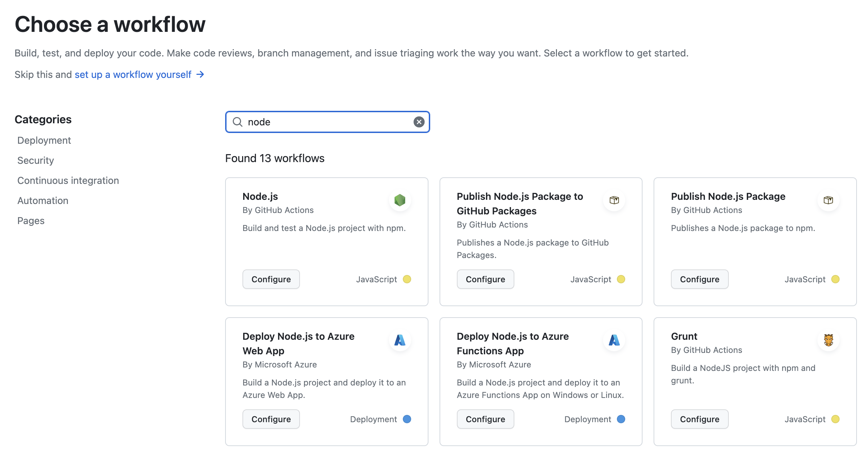Select the Automation category
Image resolution: width=868 pixels, height=453 pixels.
[43, 201]
